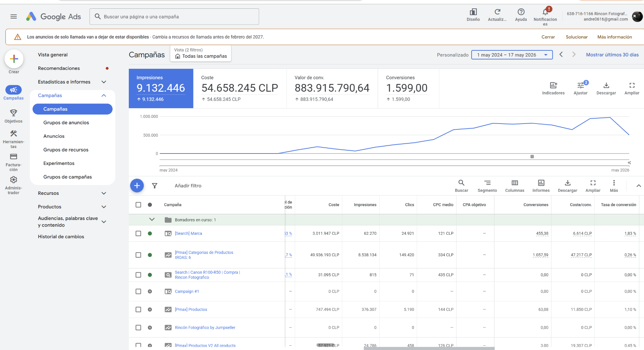Expand the Productos section

pos(104,207)
